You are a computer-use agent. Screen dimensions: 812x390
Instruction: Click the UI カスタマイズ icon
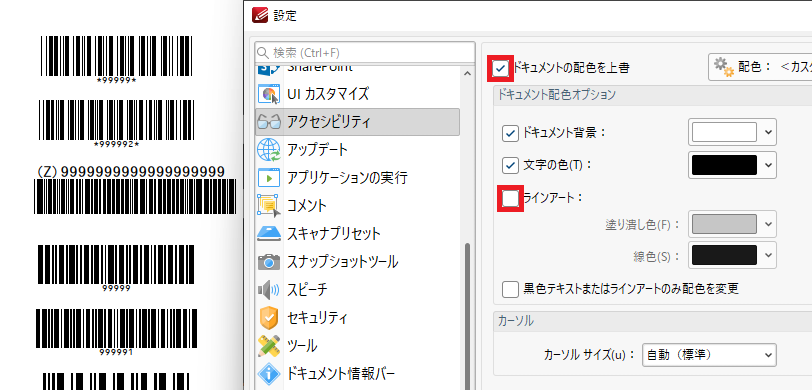pos(268,94)
